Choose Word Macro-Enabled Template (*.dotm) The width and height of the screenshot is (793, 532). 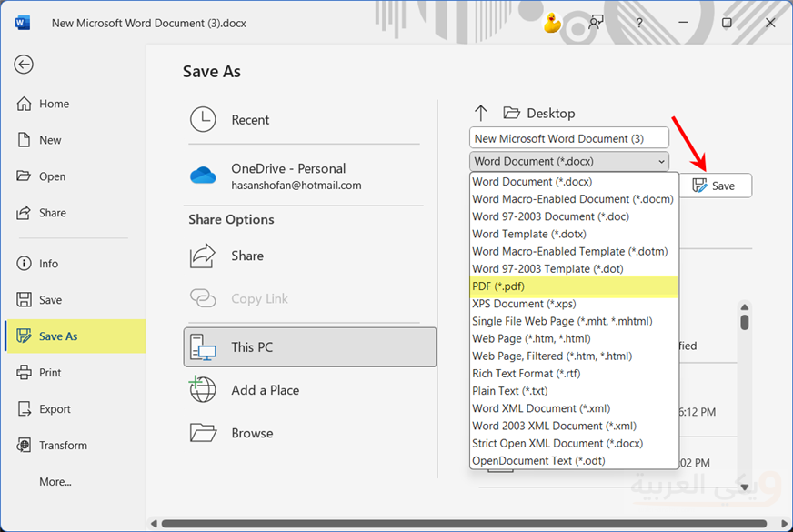click(574, 251)
